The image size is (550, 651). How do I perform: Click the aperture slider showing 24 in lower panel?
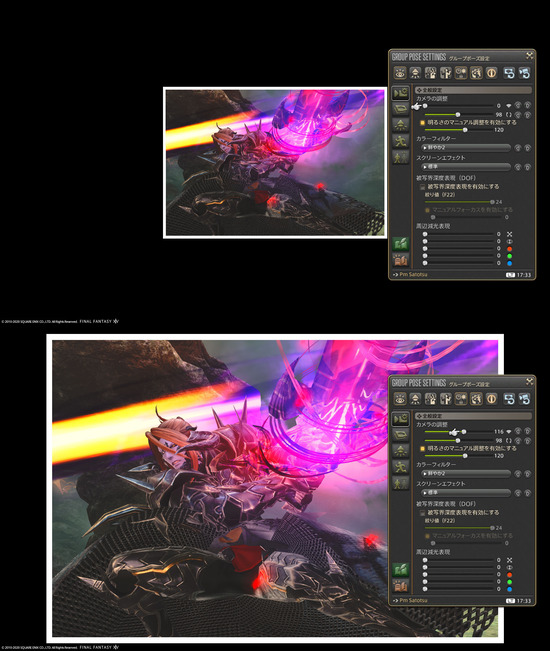point(459,528)
